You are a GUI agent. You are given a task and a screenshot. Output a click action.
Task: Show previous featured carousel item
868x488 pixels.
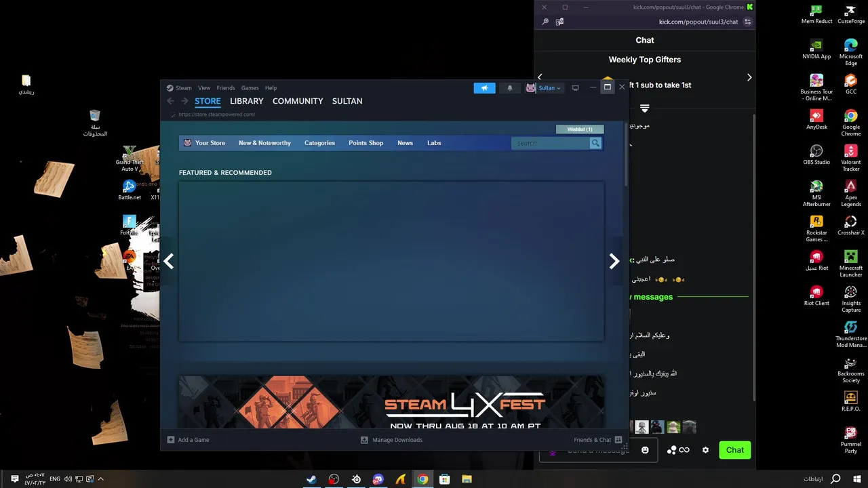[x=169, y=261]
